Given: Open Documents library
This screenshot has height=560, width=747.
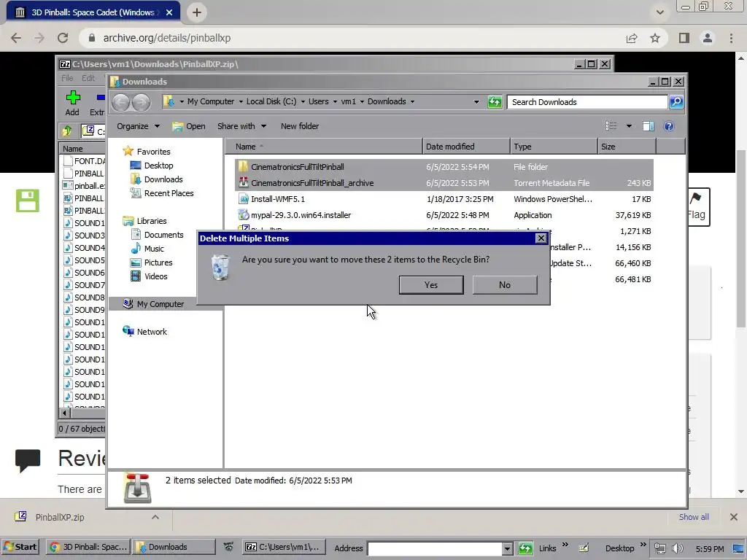Looking at the screenshot, I should pyautogui.click(x=158, y=235).
